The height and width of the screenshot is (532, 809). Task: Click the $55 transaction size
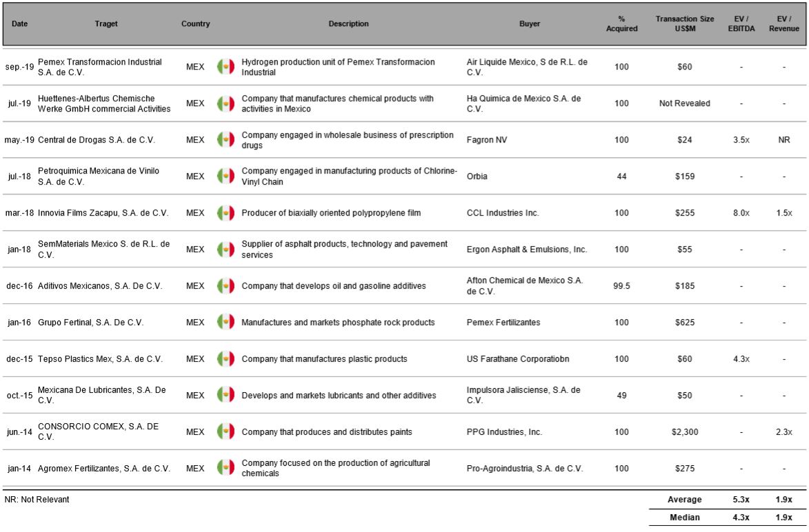(x=685, y=249)
